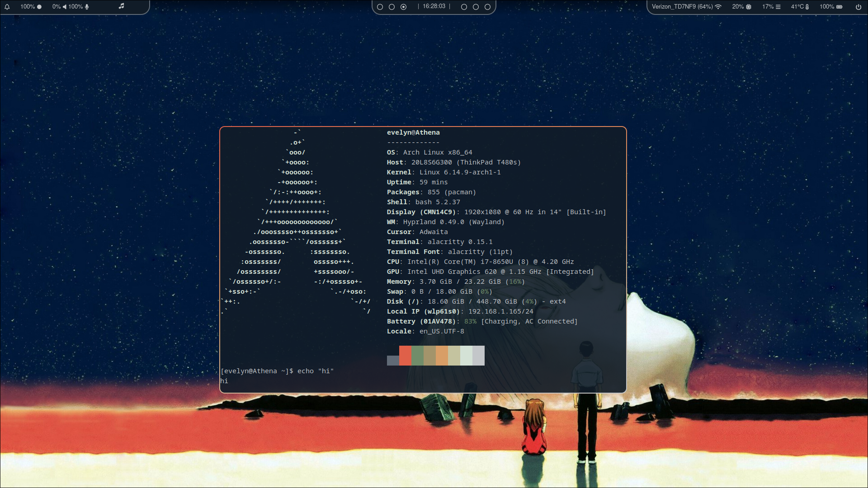Switch to the fourth workspace circle
Screen dimensions: 868x488
[x=464, y=7]
